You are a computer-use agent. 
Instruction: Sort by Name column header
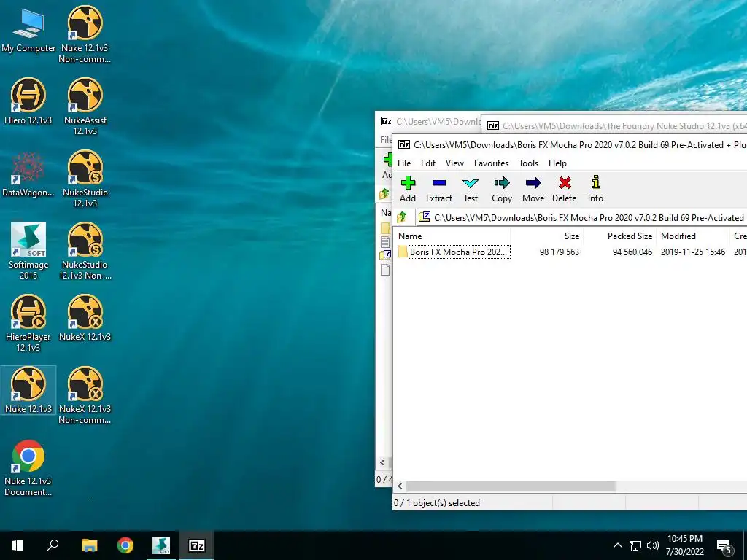coord(452,236)
